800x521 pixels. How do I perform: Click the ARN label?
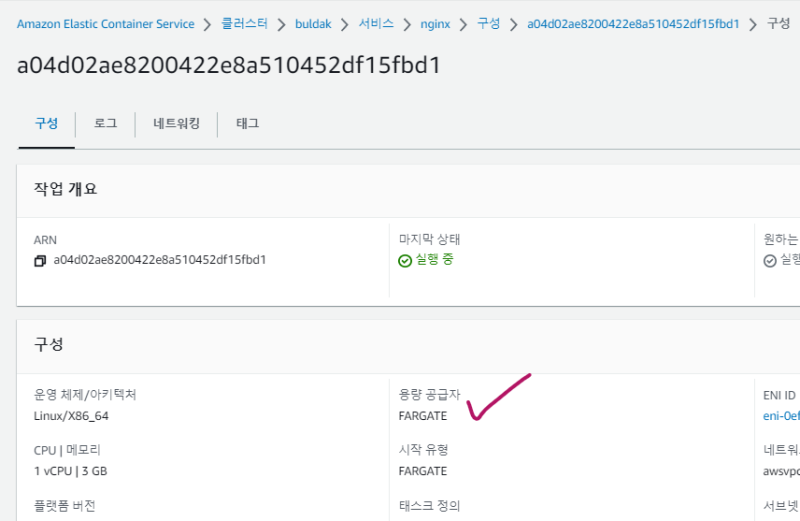click(45, 240)
